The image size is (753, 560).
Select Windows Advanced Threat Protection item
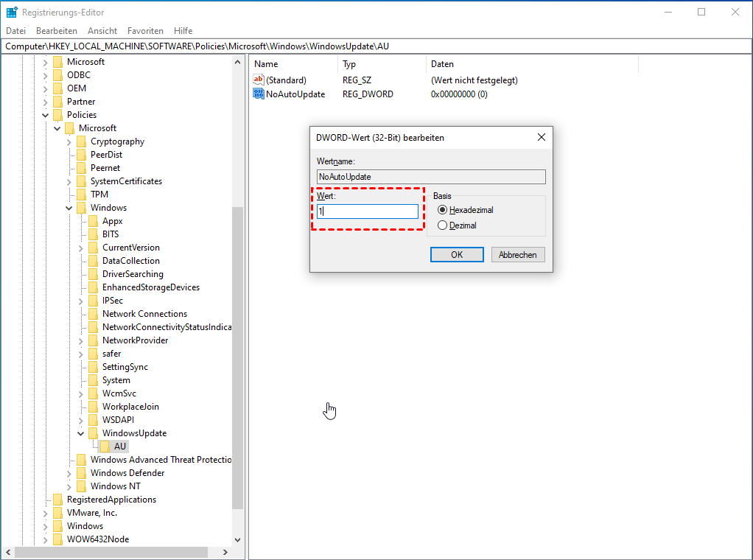[161, 460]
